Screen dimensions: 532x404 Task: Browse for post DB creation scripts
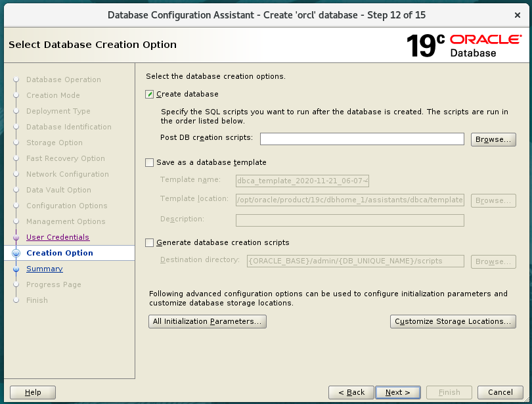click(x=493, y=139)
